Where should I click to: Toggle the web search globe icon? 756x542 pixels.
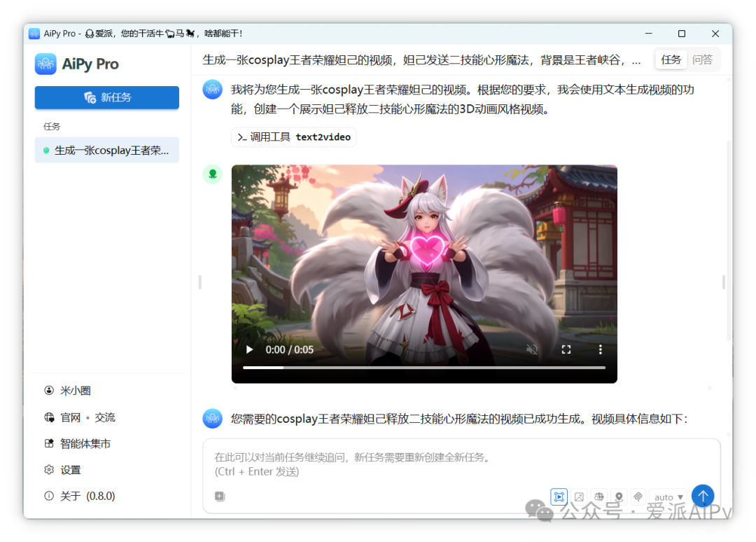pos(598,496)
